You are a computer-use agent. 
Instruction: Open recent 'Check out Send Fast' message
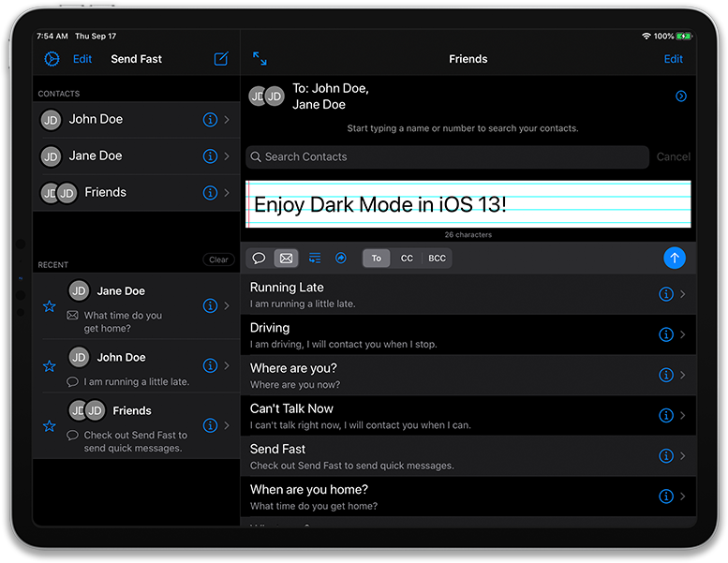136,426
